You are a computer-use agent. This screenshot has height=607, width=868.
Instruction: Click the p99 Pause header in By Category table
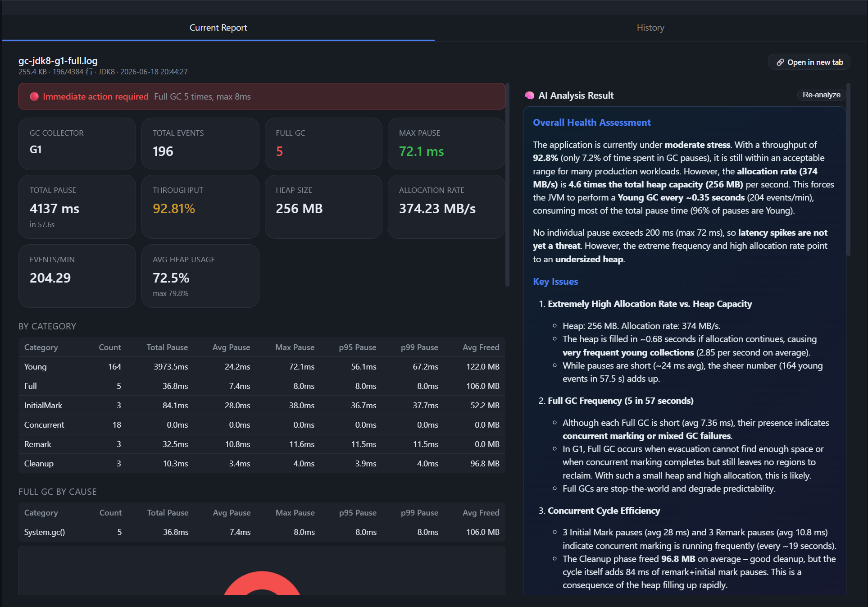point(419,347)
